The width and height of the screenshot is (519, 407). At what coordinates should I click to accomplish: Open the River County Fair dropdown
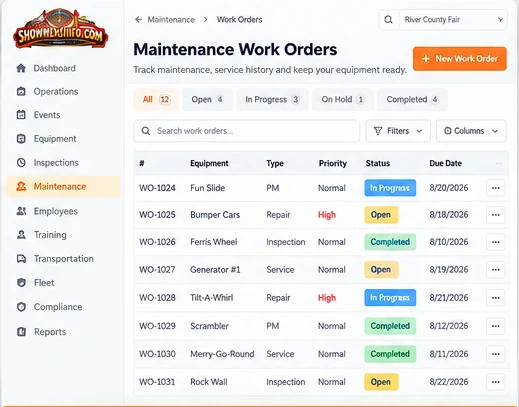[453, 20]
